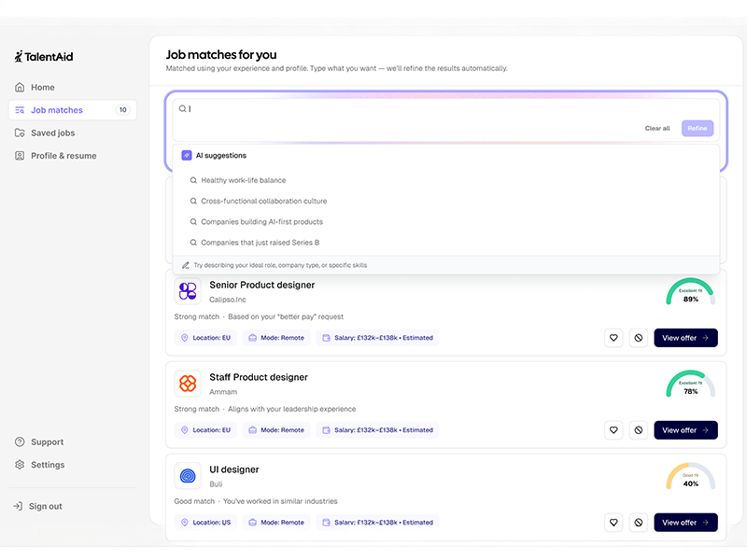This screenshot has height=560, width=747.
Task: View offer for Senior Product designer
Action: [685, 338]
